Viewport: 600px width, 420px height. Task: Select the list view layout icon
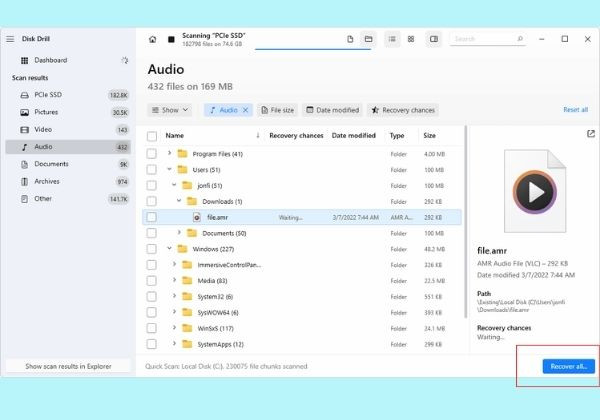tap(392, 39)
